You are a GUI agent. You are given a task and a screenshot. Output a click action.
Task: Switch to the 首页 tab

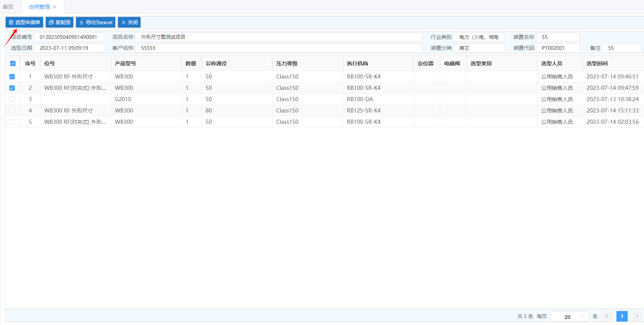click(8, 7)
